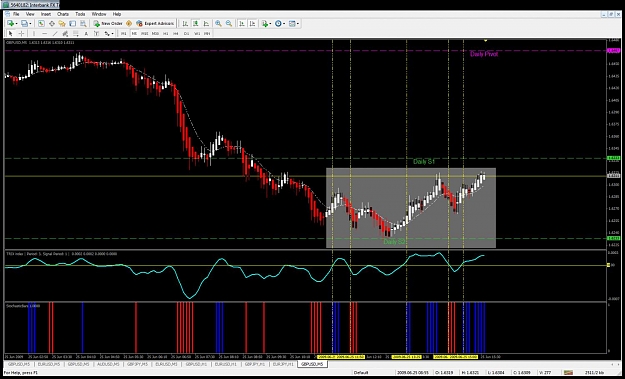
Task: Open the Terminal window icon
Action: click(73, 24)
